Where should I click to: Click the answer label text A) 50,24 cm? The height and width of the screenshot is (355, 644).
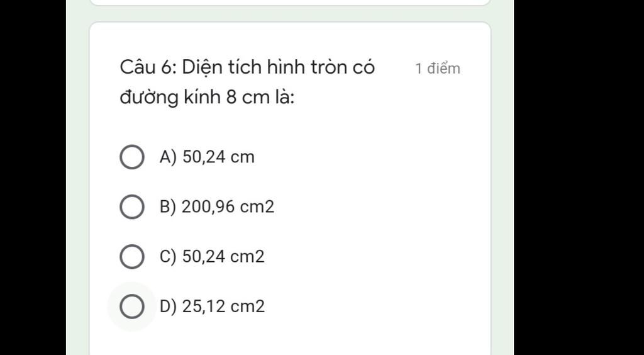pyautogui.click(x=207, y=157)
